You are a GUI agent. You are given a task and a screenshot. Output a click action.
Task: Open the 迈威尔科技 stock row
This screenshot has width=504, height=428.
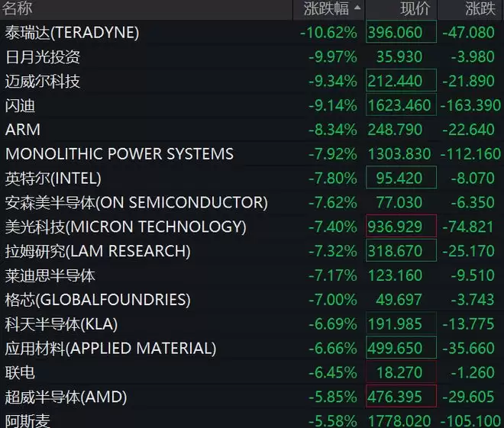click(252, 81)
